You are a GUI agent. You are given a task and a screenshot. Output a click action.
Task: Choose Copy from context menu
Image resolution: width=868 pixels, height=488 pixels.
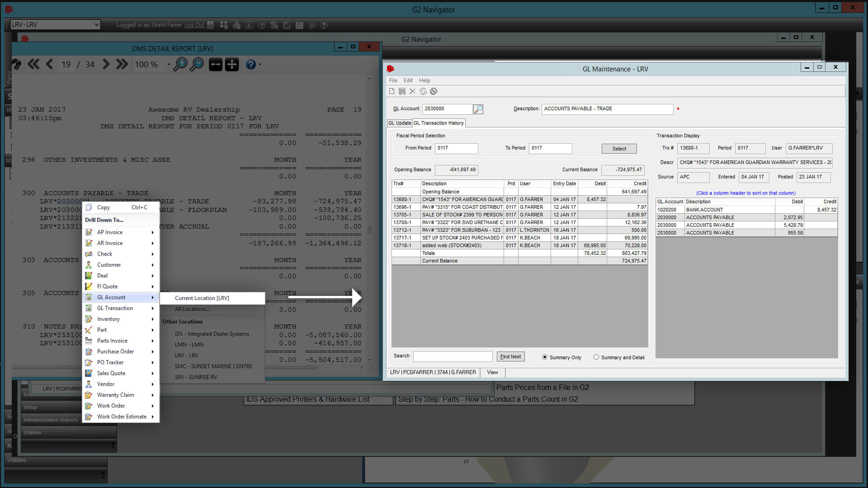point(121,207)
